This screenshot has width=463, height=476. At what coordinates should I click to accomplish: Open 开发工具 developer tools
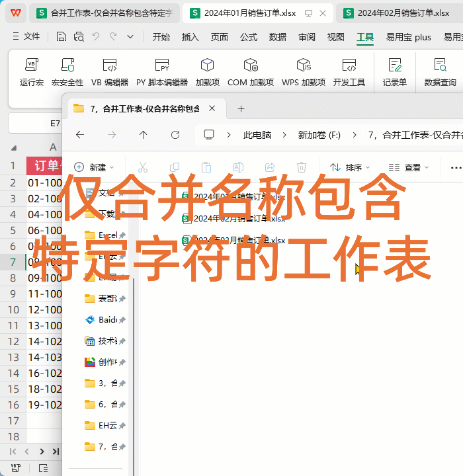pyautogui.click(x=349, y=72)
